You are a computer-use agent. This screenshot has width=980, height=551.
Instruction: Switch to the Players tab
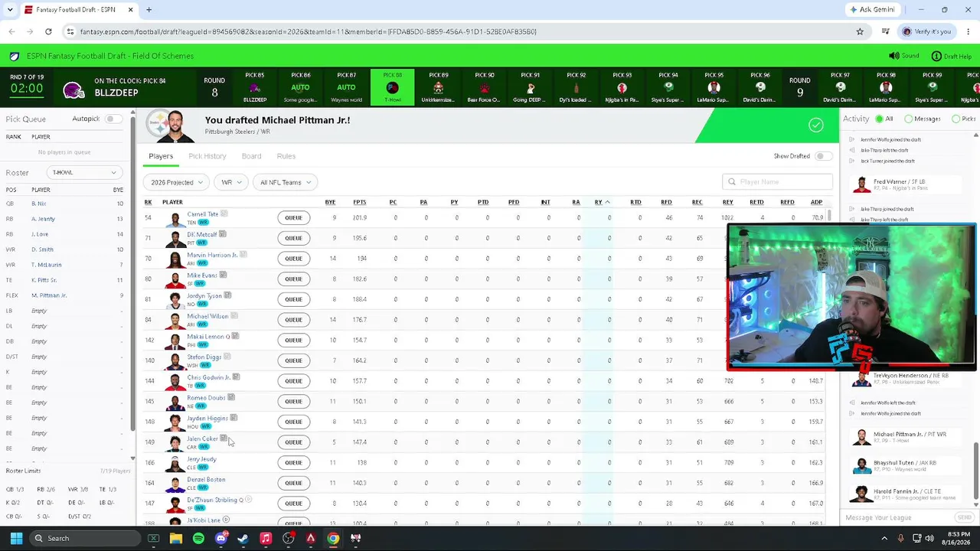click(161, 156)
